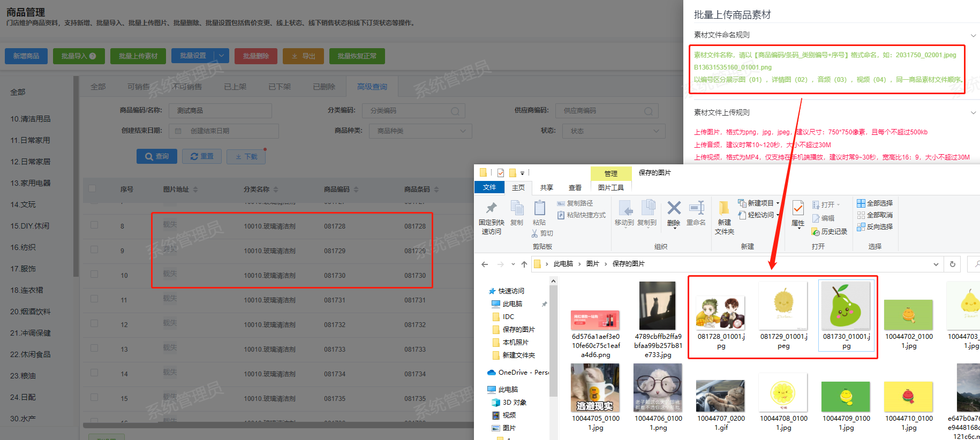Click the 复制 copy icon in 剪贴板 group
980x440 pixels.
(517, 208)
